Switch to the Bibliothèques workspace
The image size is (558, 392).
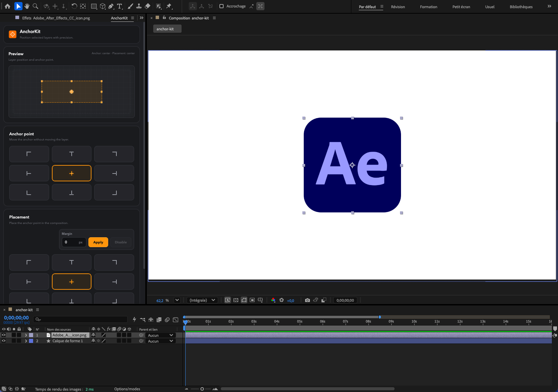[x=521, y=7]
